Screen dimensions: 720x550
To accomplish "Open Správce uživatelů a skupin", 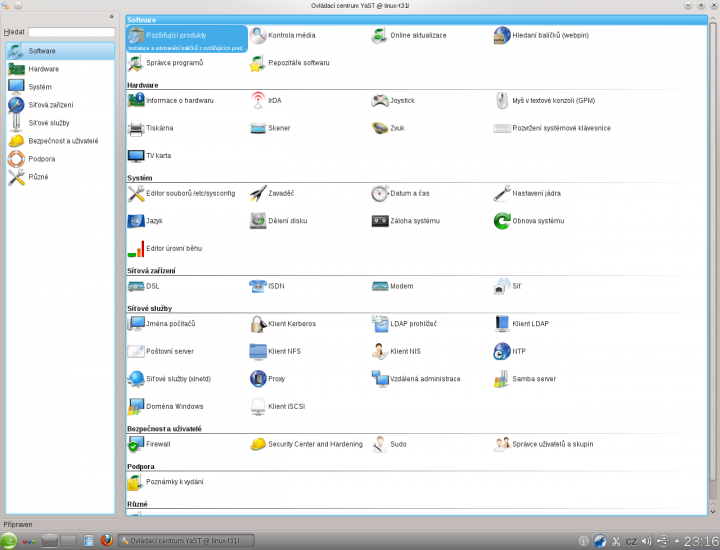I will tap(544, 444).
